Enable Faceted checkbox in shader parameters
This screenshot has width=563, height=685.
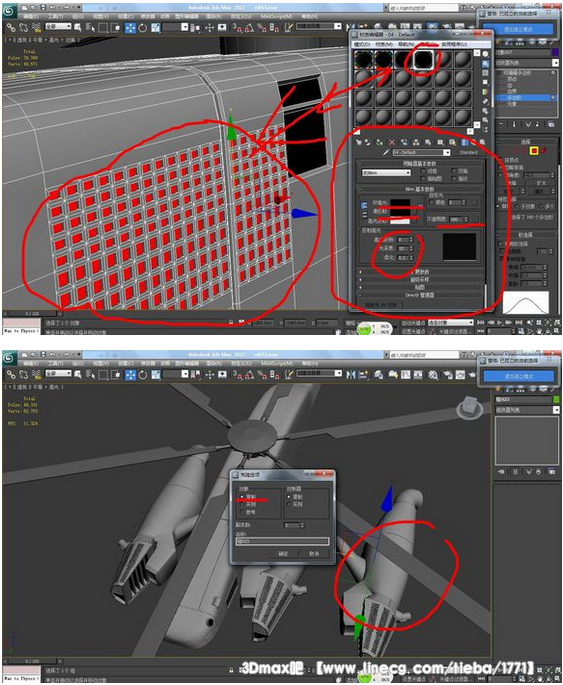[454, 178]
